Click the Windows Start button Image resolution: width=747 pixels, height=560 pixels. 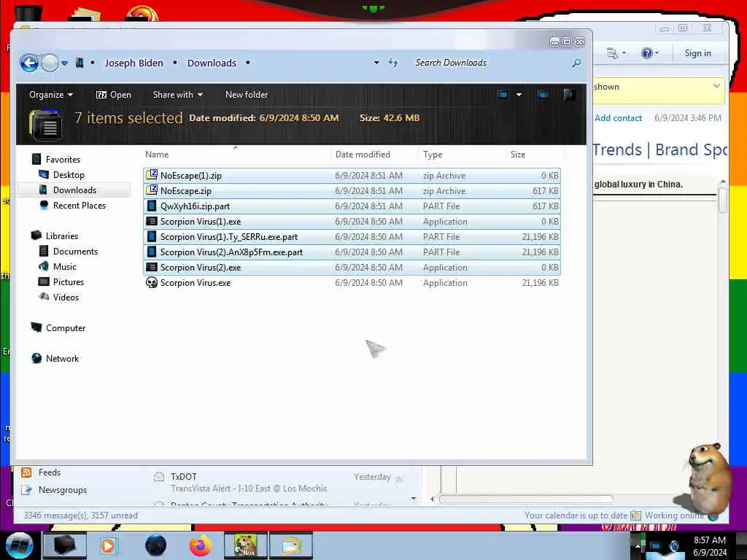[19, 545]
